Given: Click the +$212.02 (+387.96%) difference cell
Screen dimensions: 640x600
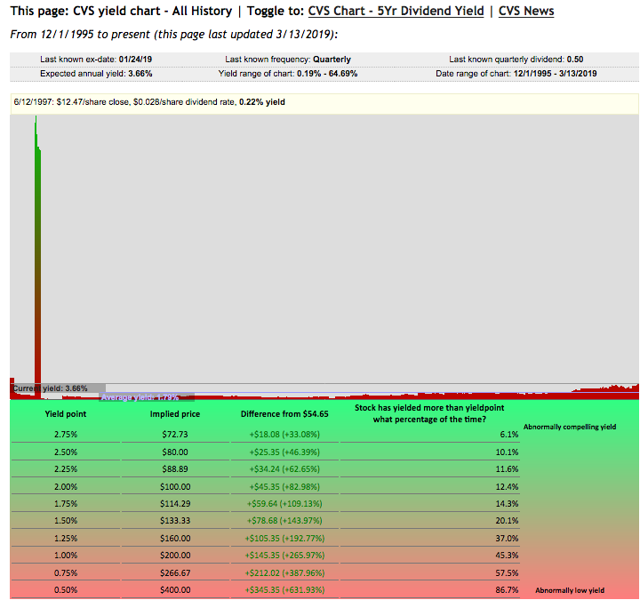Looking at the screenshot, I should pos(284,573).
